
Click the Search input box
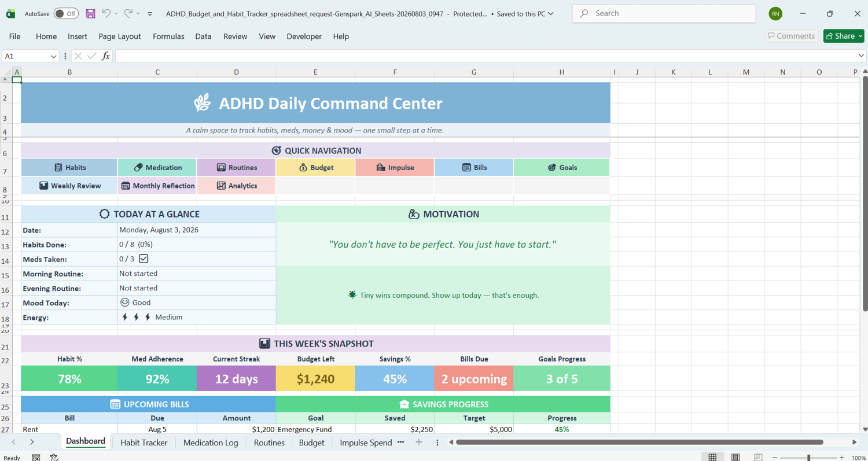664,13
